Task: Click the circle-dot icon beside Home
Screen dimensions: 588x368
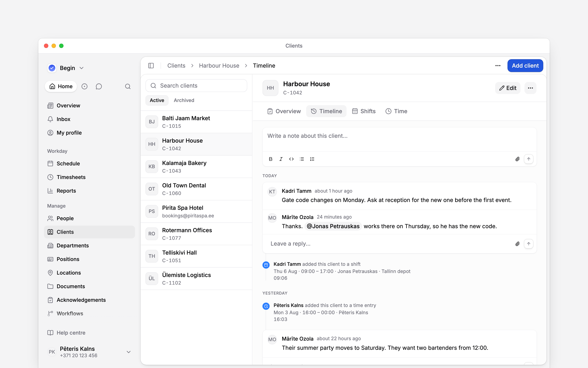Action: pyautogui.click(x=84, y=86)
